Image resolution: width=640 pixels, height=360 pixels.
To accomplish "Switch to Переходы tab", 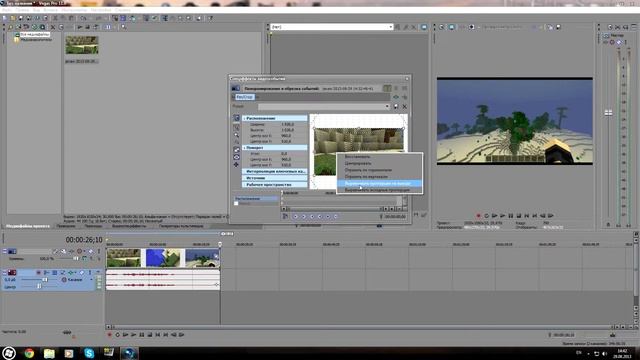I will point(93,226).
